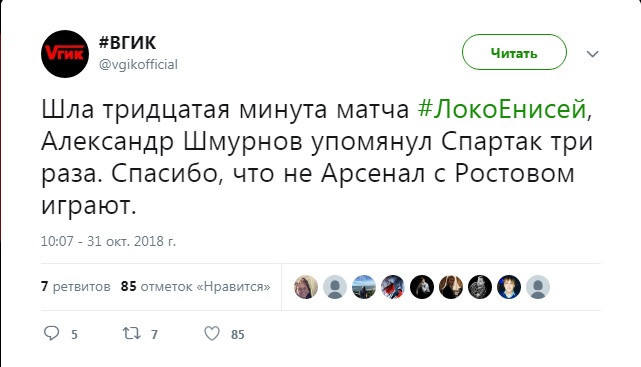Open the @vgikofficial handle link
The width and height of the screenshot is (641, 367).
click(x=138, y=65)
